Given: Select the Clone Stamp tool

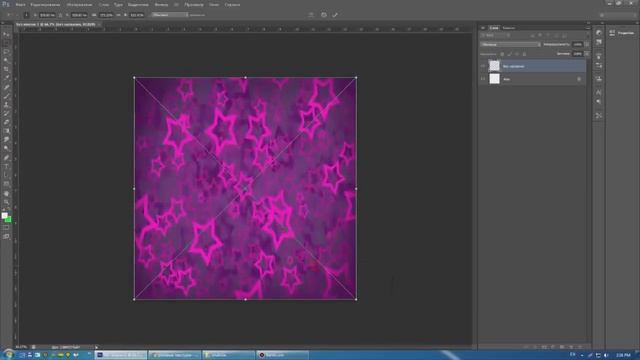Looking at the screenshot, I should coord(6,104).
